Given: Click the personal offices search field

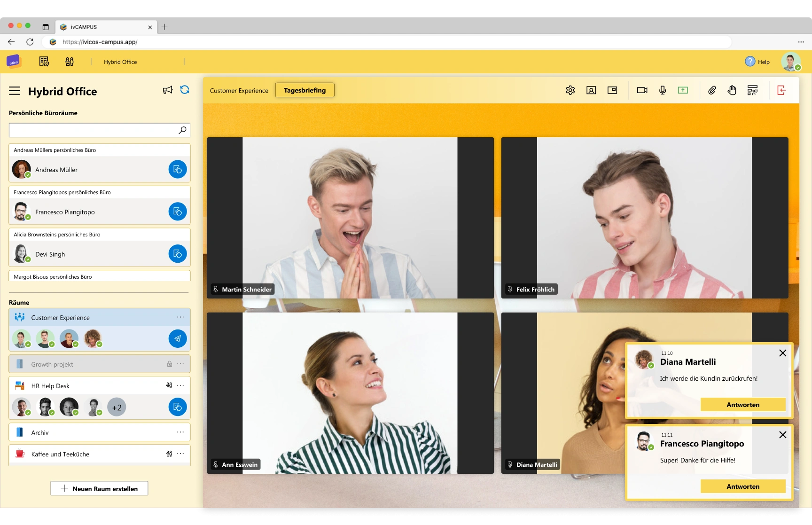Looking at the screenshot, I should [93, 130].
